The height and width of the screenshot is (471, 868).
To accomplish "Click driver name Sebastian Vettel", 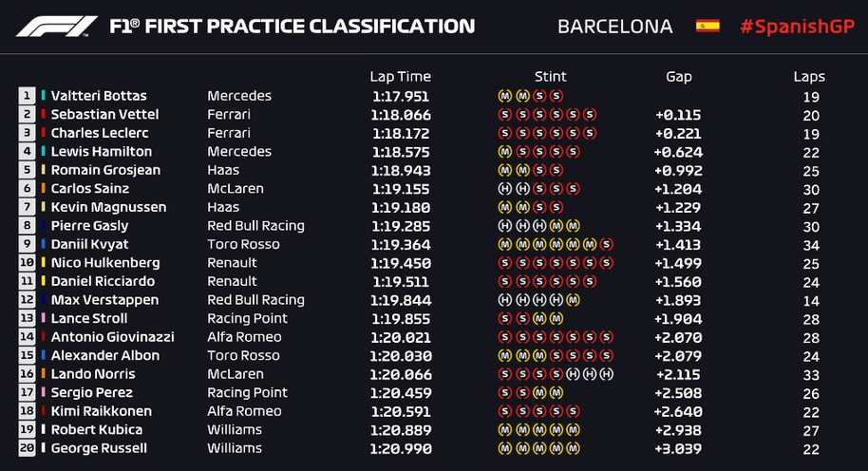I will 104,115.
